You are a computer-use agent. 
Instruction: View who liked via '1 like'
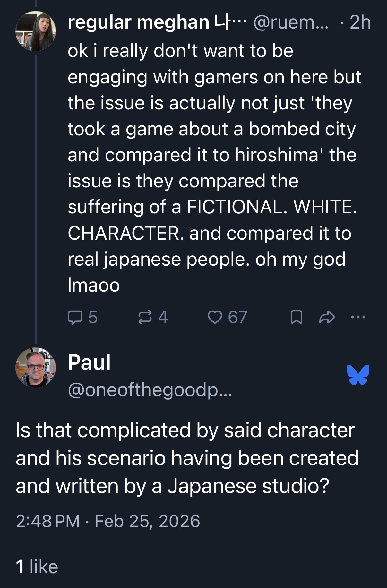37,567
